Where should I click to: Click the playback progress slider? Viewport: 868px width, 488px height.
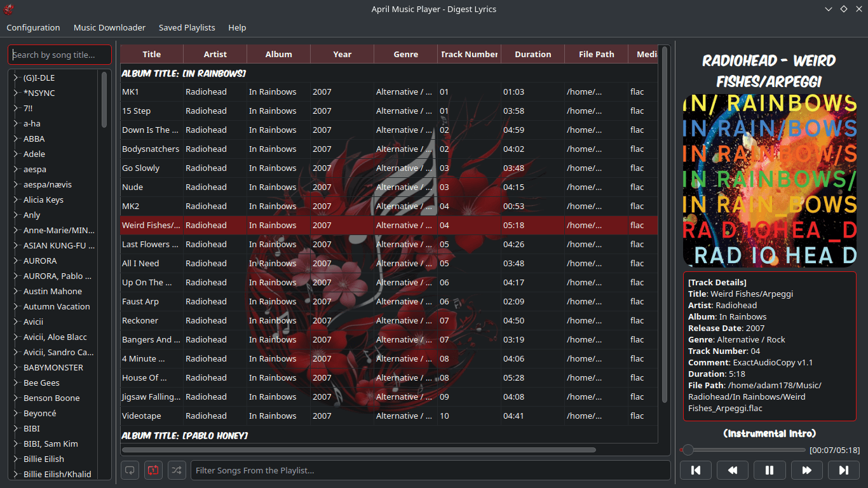[x=742, y=449]
